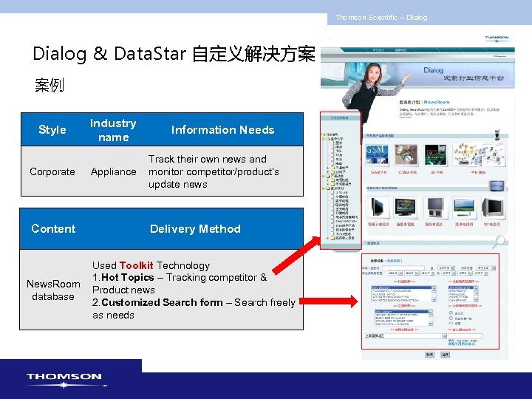Select the plasma TV thumbnail, first in TV row

pos(377,207)
